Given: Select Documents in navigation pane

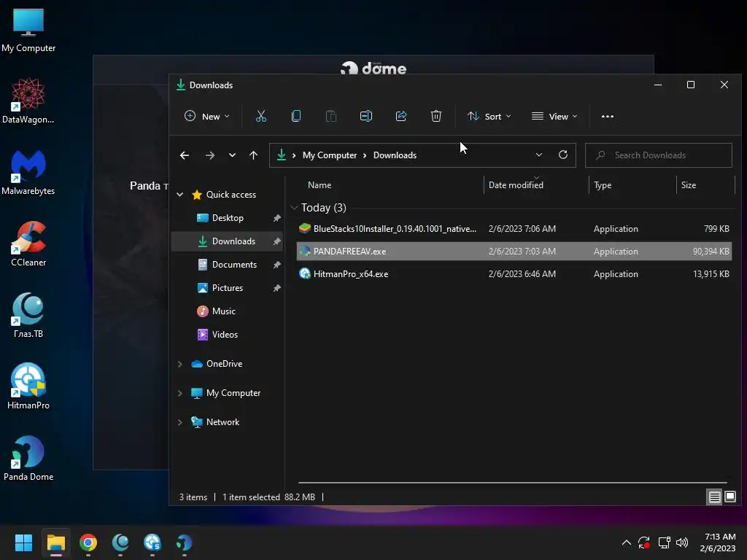Looking at the screenshot, I should [x=234, y=265].
